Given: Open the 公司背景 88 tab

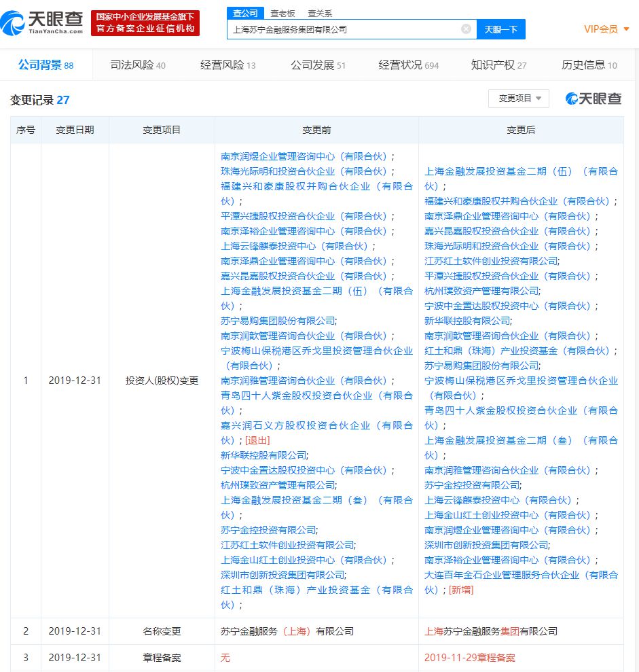Looking at the screenshot, I should point(45,65).
